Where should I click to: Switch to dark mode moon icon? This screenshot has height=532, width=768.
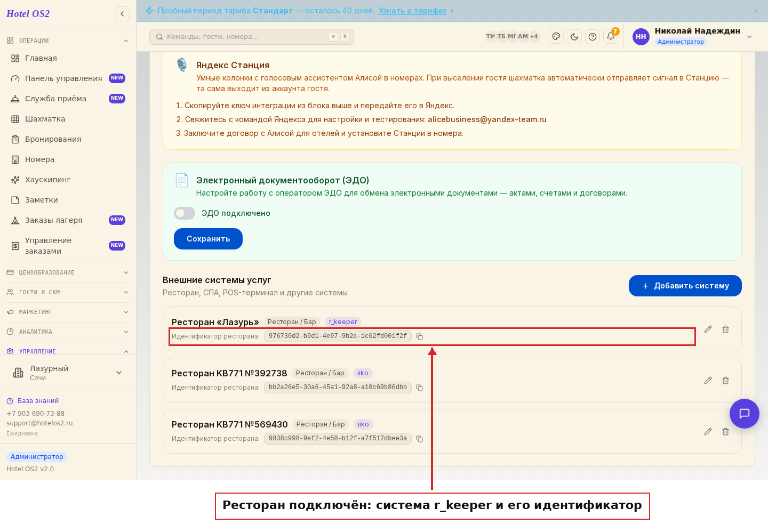[574, 37]
